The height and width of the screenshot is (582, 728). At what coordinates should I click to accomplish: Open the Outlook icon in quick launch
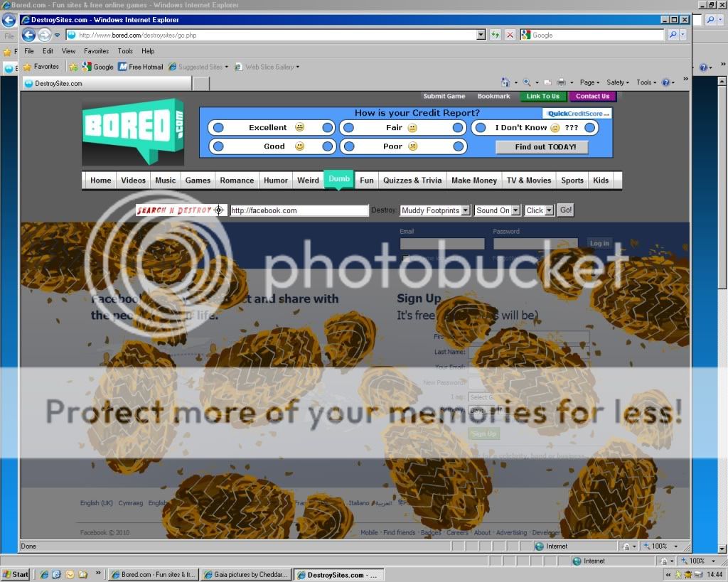pyautogui.click(x=57, y=575)
